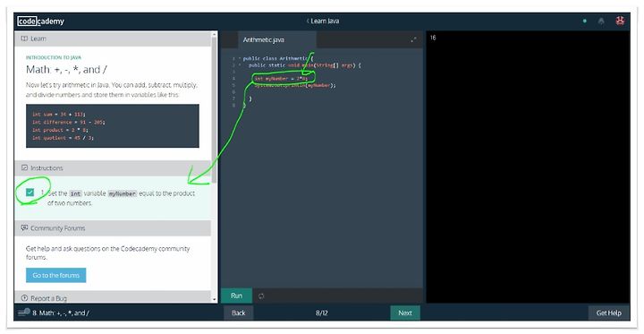Expand the Community Forums section header
Viewport: 644px width, 334px height.
(x=113, y=227)
